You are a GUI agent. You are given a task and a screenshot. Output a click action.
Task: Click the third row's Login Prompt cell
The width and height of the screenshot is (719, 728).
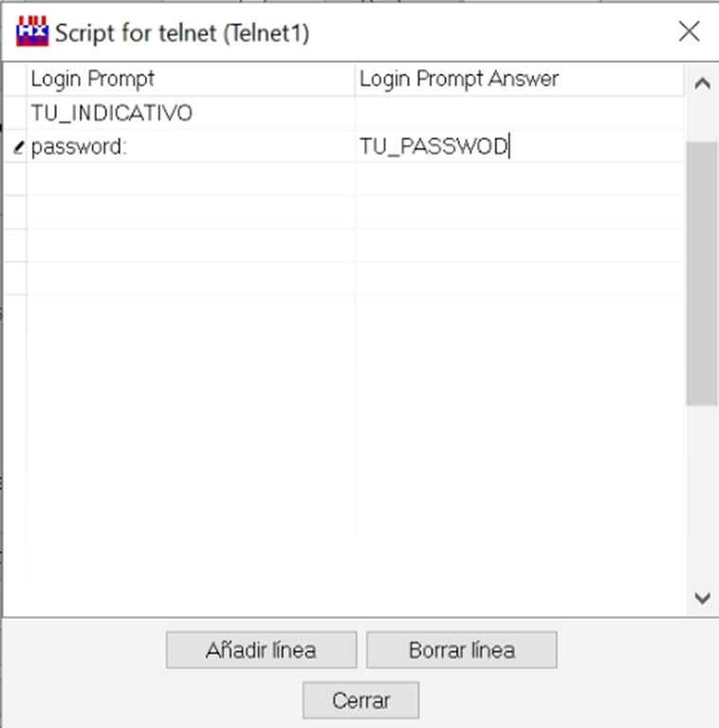pyautogui.click(x=191, y=179)
